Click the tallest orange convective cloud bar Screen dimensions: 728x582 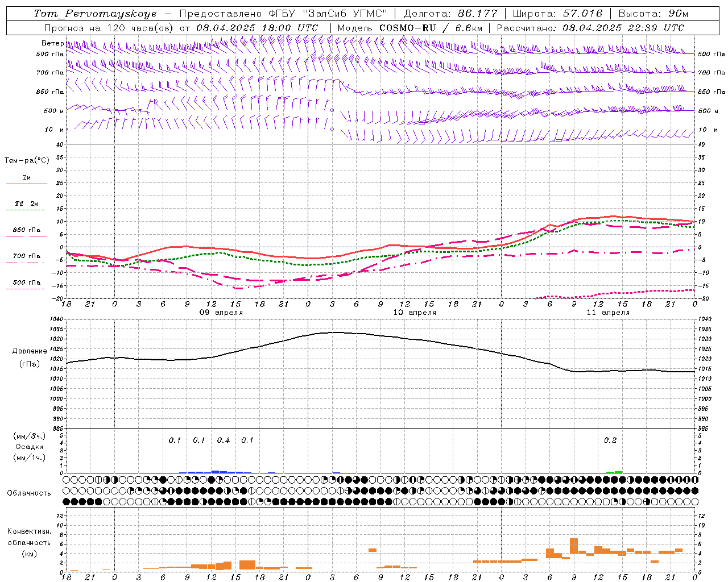pyautogui.click(x=574, y=546)
